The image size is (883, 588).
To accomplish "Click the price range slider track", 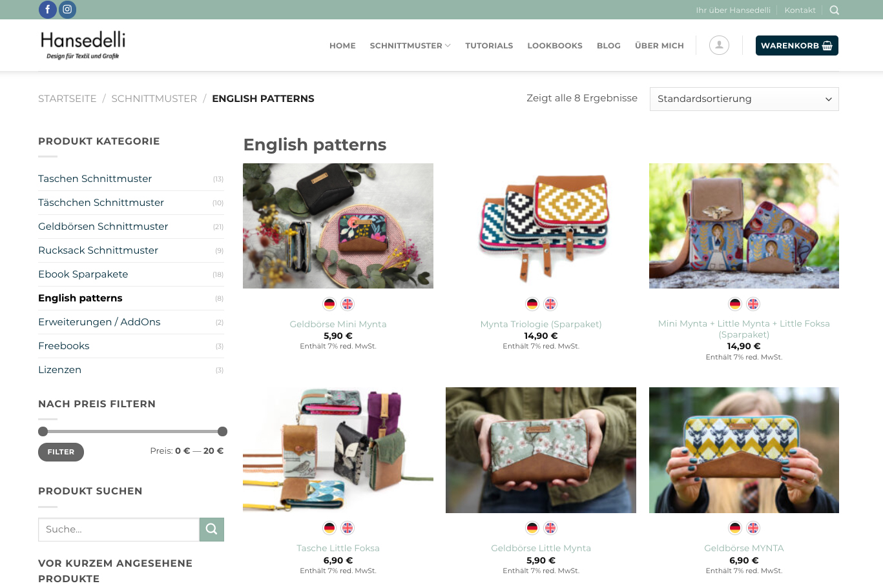I will 132,432.
